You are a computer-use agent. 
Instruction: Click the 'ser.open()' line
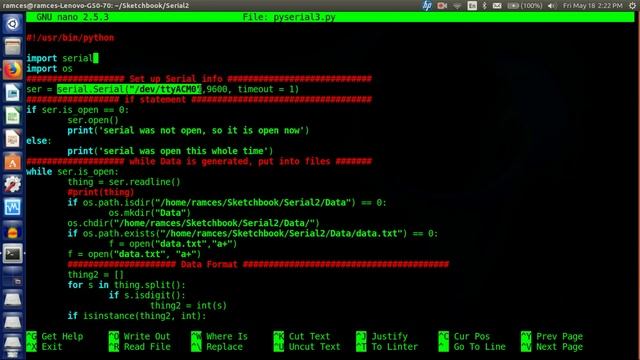tap(93, 120)
